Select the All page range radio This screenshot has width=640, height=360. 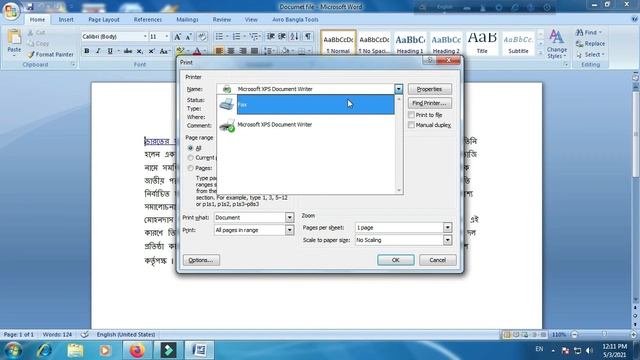tap(190, 148)
